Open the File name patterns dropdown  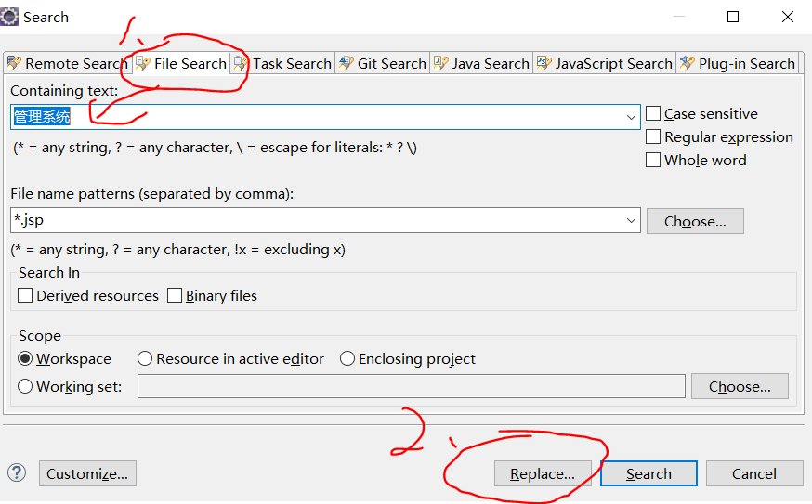pos(632,221)
